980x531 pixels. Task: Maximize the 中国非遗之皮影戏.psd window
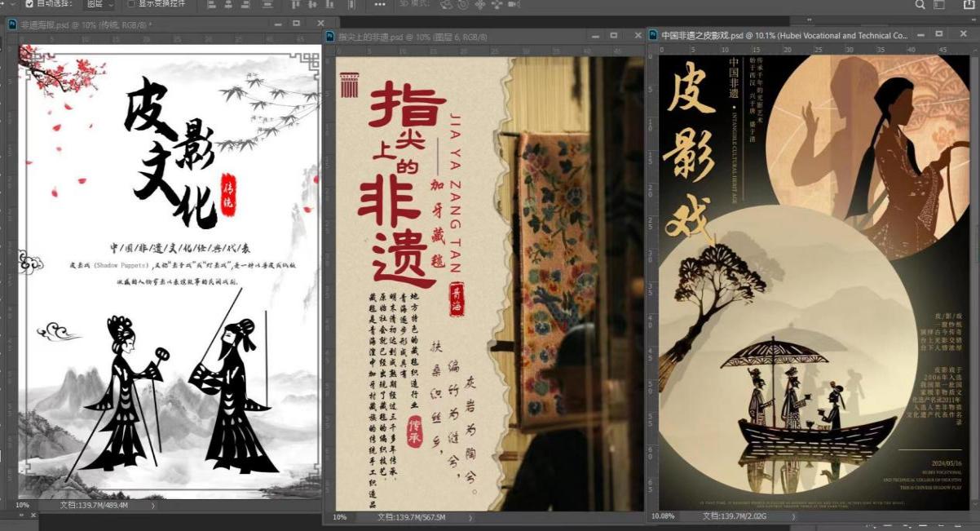pyautogui.click(x=939, y=34)
